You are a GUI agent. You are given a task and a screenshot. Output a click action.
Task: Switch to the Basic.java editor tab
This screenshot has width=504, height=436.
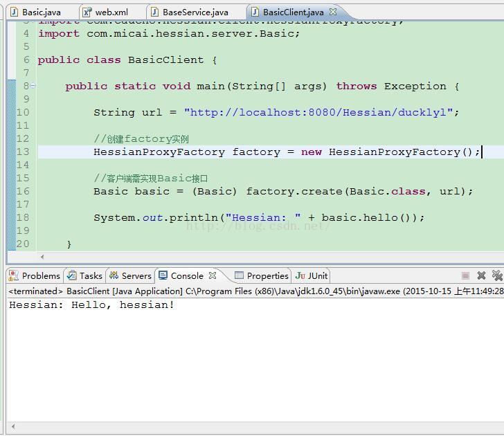(x=35, y=12)
